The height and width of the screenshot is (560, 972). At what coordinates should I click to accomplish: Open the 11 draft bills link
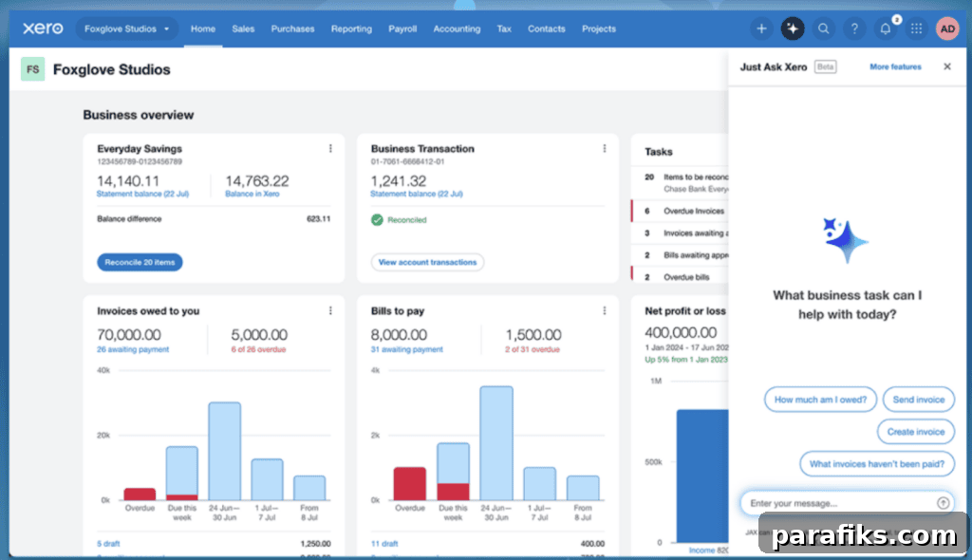384,543
